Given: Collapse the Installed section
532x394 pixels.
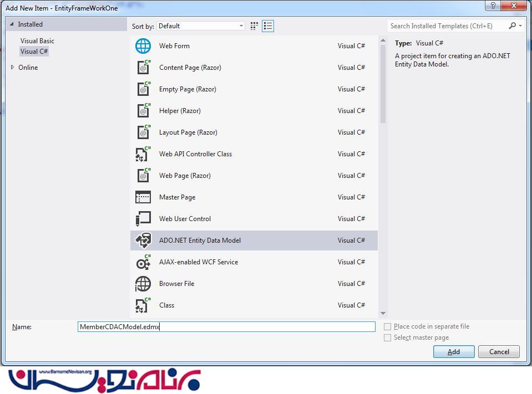Looking at the screenshot, I should point(12,24).
